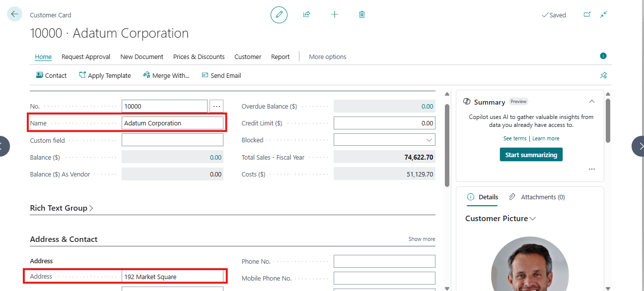The image size is (644, 291).
Task: Click the plus icon to create new
Action: pos(334,15)
